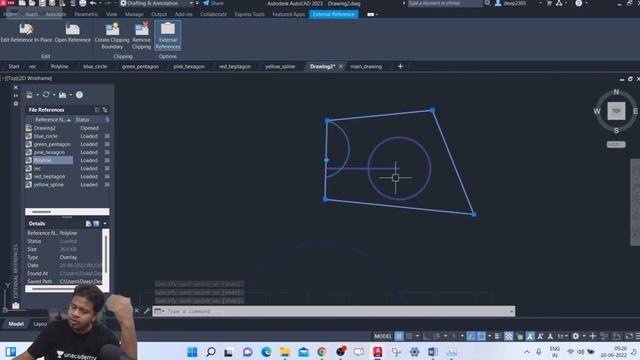This screenshot has height=360, width=640.
Task: Open Microsoft Edge from taskbar
Action: [266, 352]
